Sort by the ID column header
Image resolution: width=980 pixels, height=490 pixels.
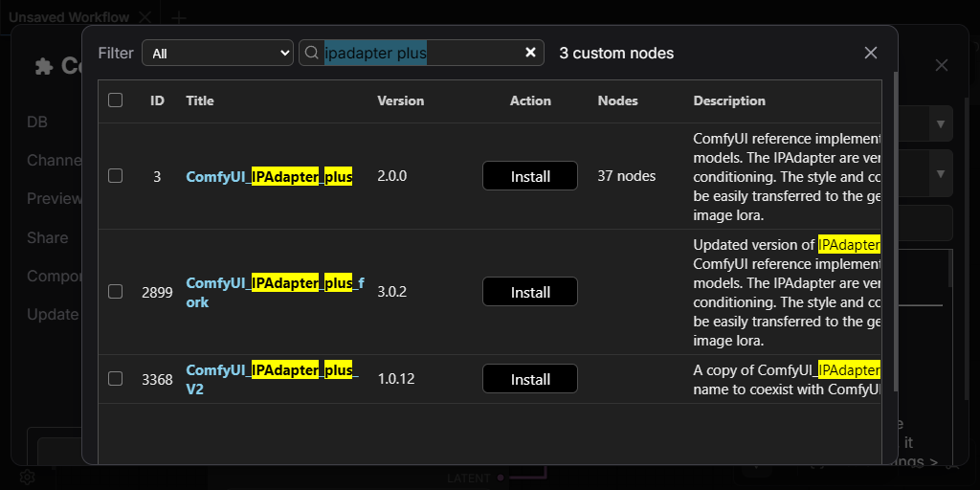pyautogui.click(x=158, y=100)
